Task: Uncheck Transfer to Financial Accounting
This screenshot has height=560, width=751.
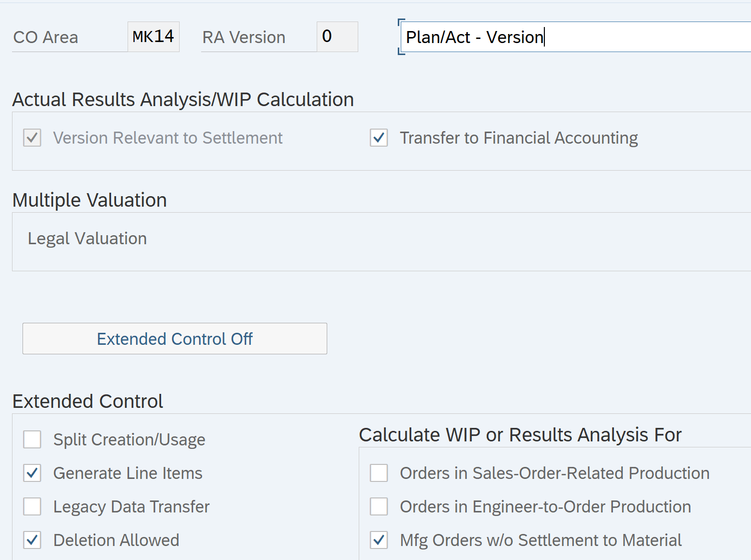Action: (x=379, y=138)
